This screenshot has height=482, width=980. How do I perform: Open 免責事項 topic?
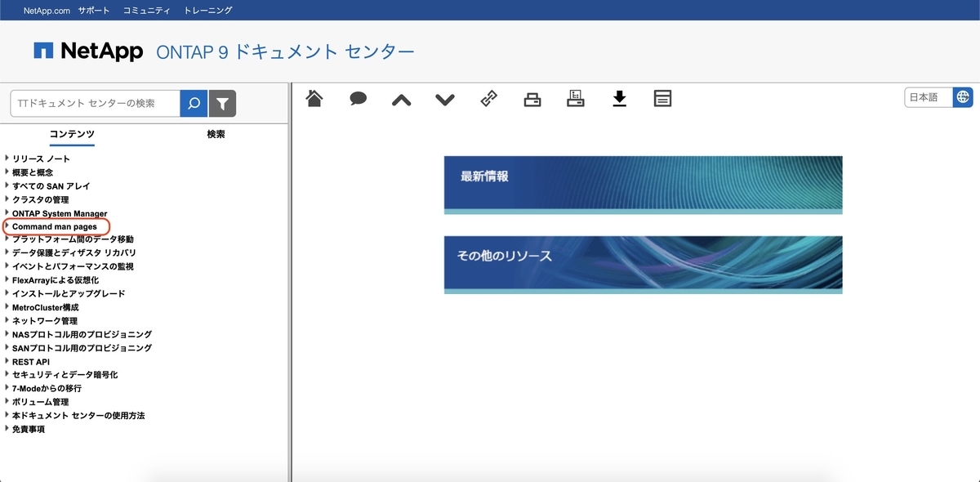29,429
